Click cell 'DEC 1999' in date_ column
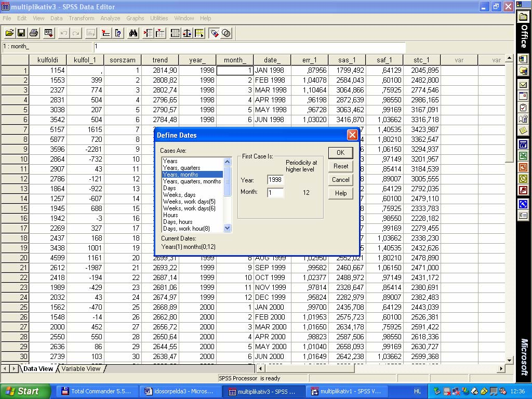The width and height of the screenshot is (532, 399). [272, 297]
